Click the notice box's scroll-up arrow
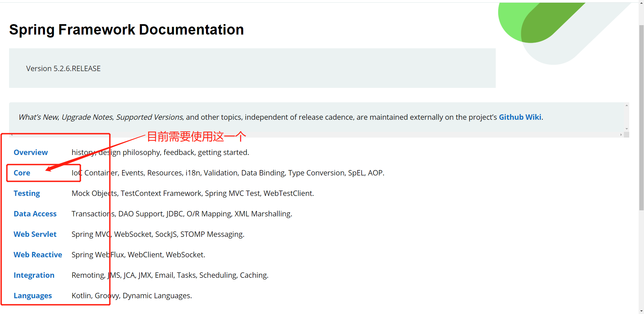The height and width of the screenshot is (314, 644). [x=627, y=105]
